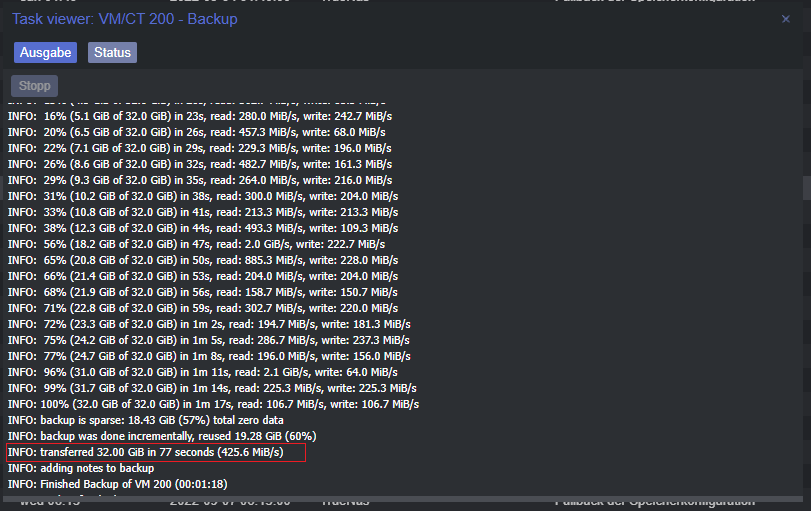811x511 pixels.
Task: Select the log line starting 33% (10.8 GiB
Action: (x=203, y=213)
